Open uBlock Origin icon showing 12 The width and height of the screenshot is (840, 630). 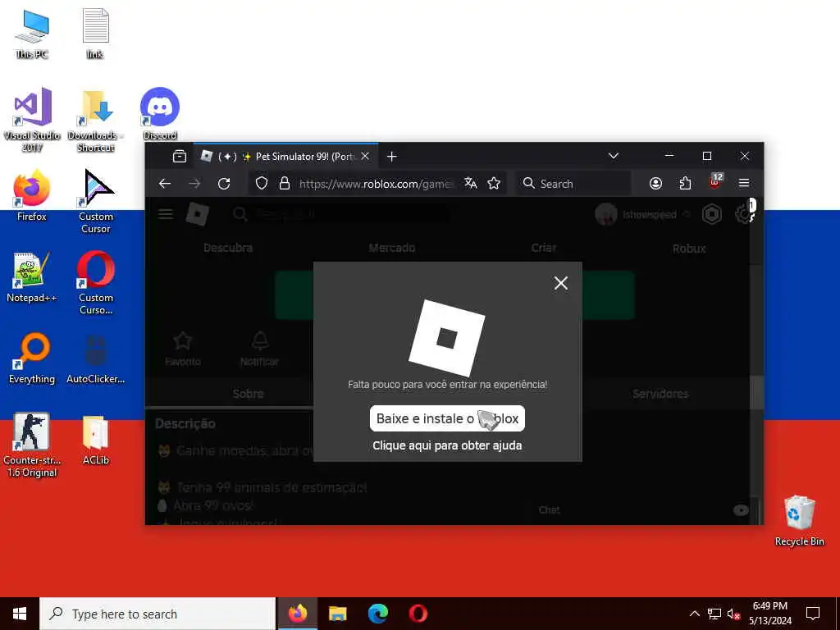pos(715,181)
